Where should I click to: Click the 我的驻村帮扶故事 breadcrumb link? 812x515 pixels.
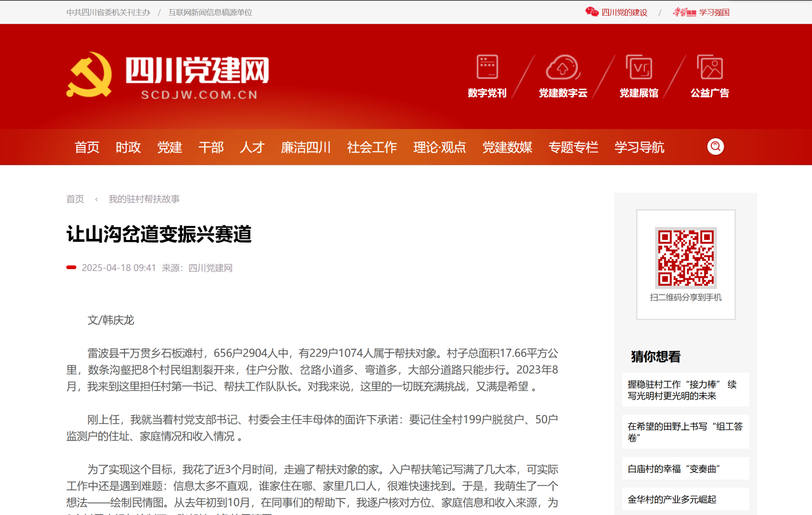coord(144,199)
